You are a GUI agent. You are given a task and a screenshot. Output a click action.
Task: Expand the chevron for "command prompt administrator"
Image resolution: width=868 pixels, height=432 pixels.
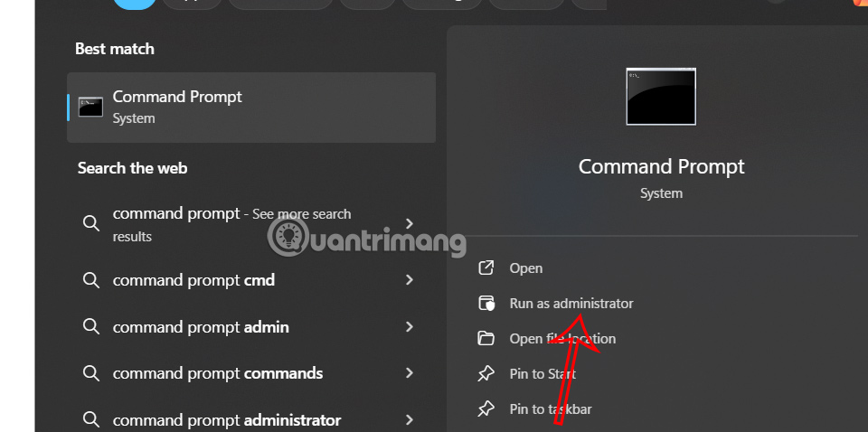(410, 420)
